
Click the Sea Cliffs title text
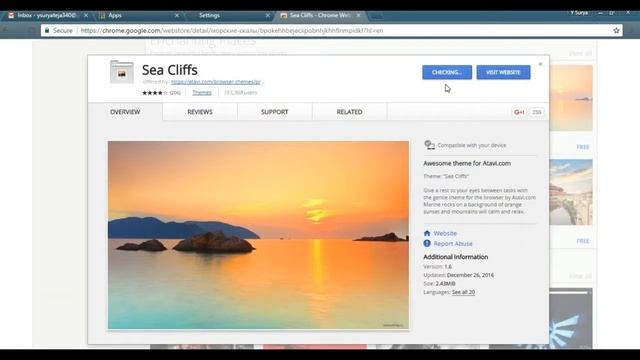coord(170,70)
